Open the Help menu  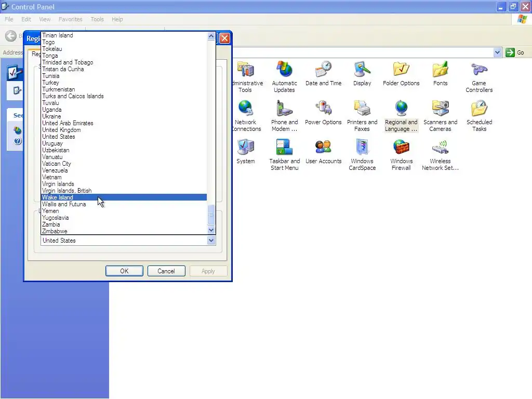coord(117,19)
